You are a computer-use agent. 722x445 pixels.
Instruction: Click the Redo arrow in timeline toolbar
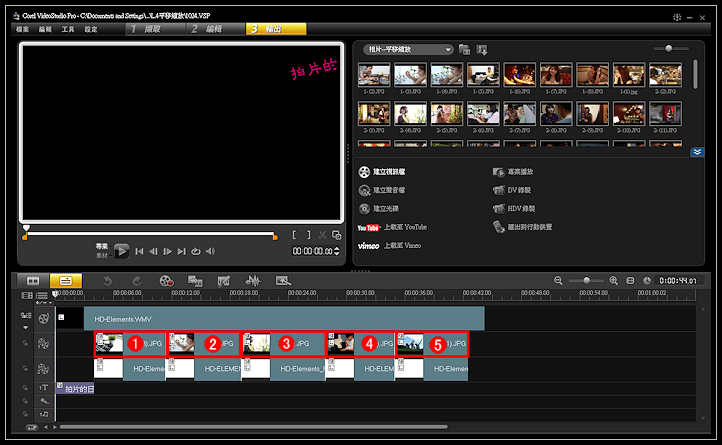click(136, 281)
